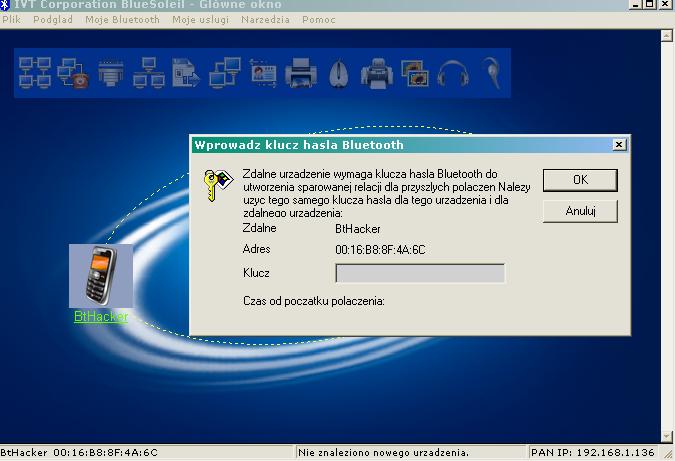Click the scroll up arrow of the main window

click(x=666, y=35)
